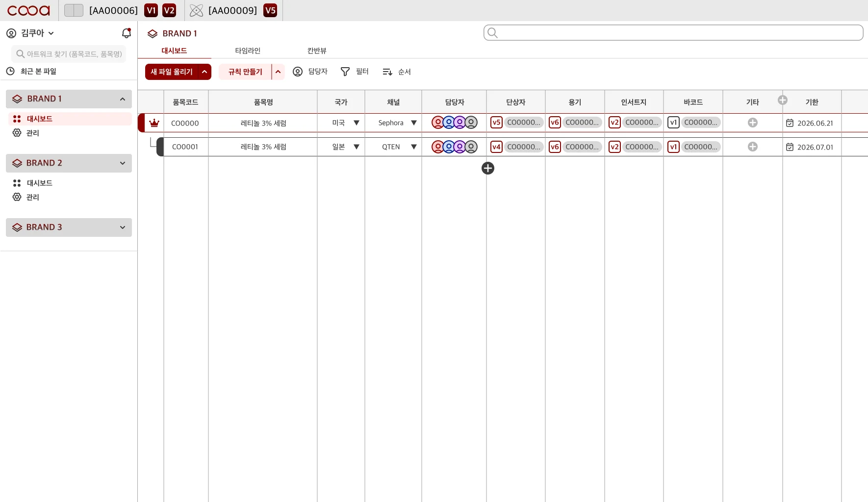Image resolution: width=868 pixels, height=502 pixels.
Task: Open the 순서 sort tool
Action: click(x=397, y=72)
